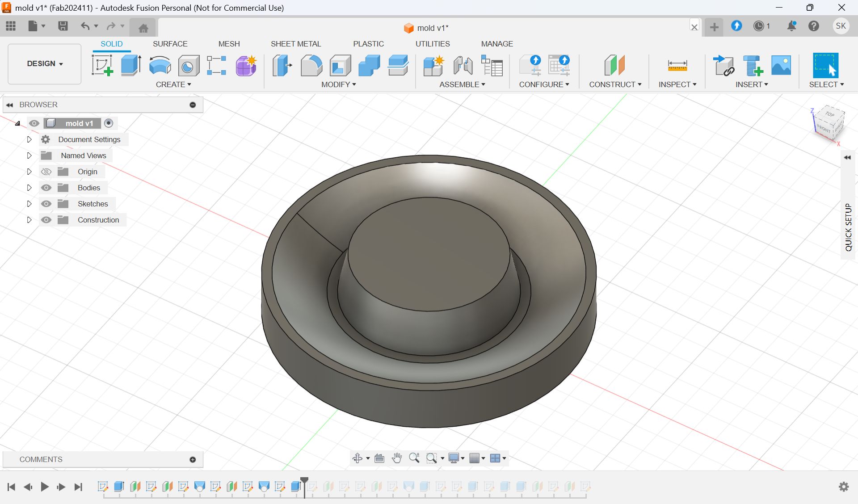Click the Insert Derive icon
The width and height of the screenshot is (858, 504).
pos(724,66)
